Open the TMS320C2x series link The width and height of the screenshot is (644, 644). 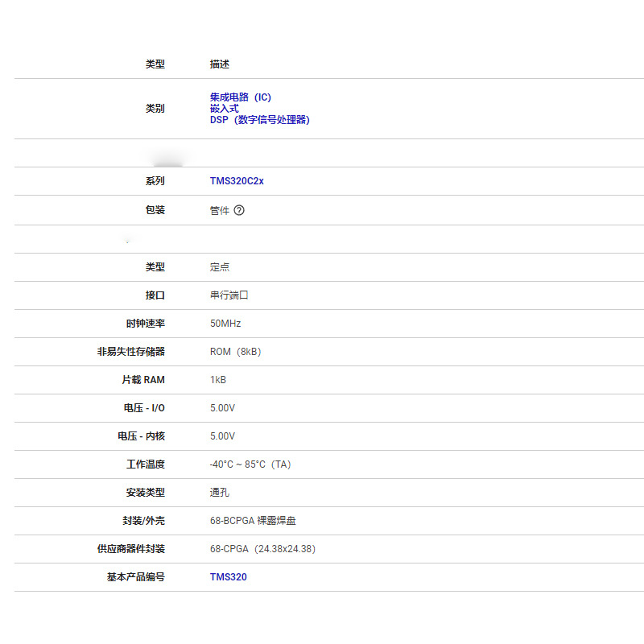(237, 181)
